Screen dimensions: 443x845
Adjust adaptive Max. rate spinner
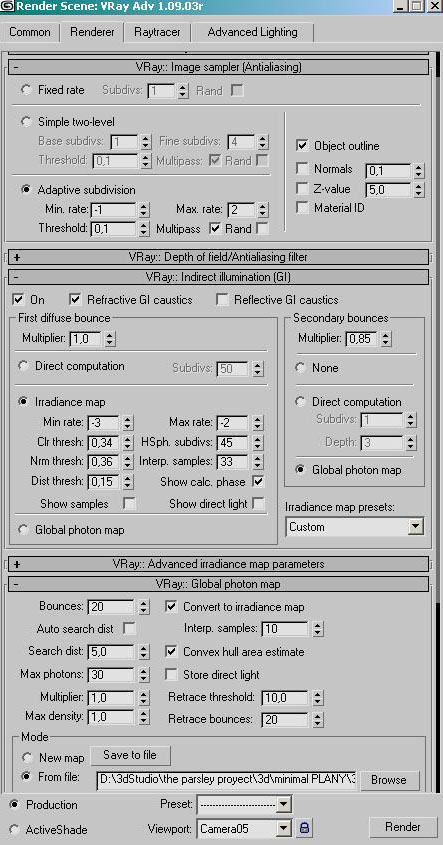[x=262, y=209]
